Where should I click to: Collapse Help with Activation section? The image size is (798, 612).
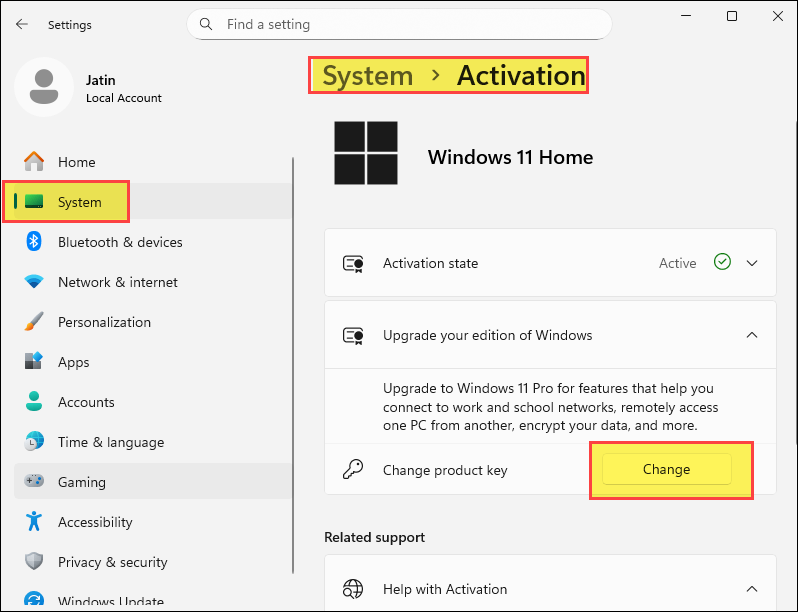(x=752, y=589)
